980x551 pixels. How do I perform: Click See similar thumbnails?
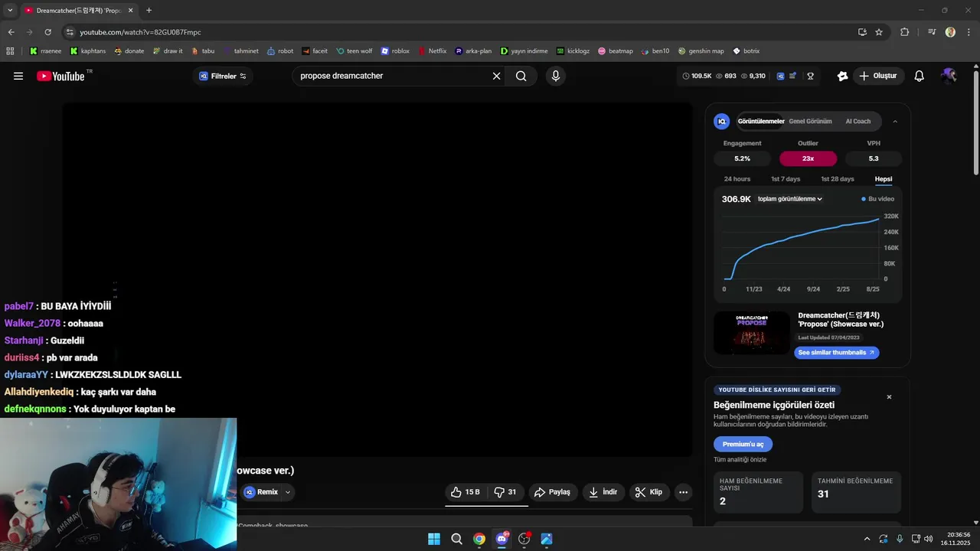pyautogui.click(x=837, y=353)
